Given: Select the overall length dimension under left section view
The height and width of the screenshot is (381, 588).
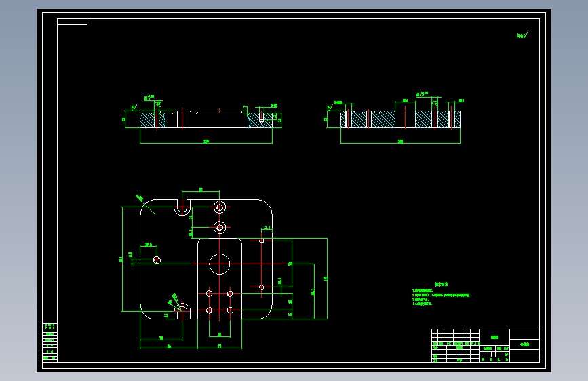Looking at the screenshot, I should [x=206, y=142].
